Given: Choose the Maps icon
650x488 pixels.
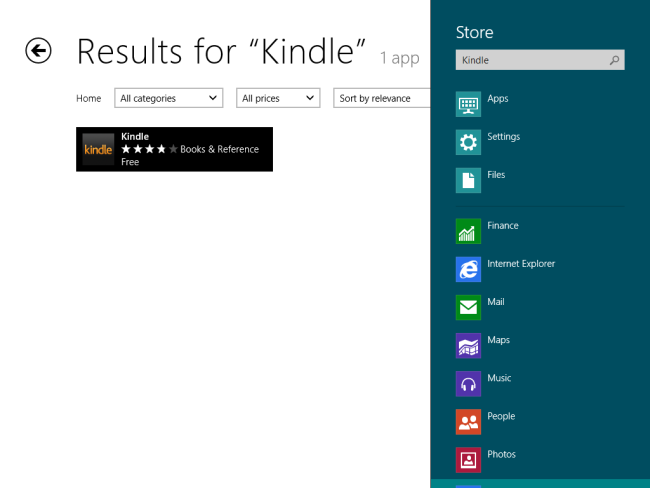Looking at the screenshot, I should [x=468, y=345].
